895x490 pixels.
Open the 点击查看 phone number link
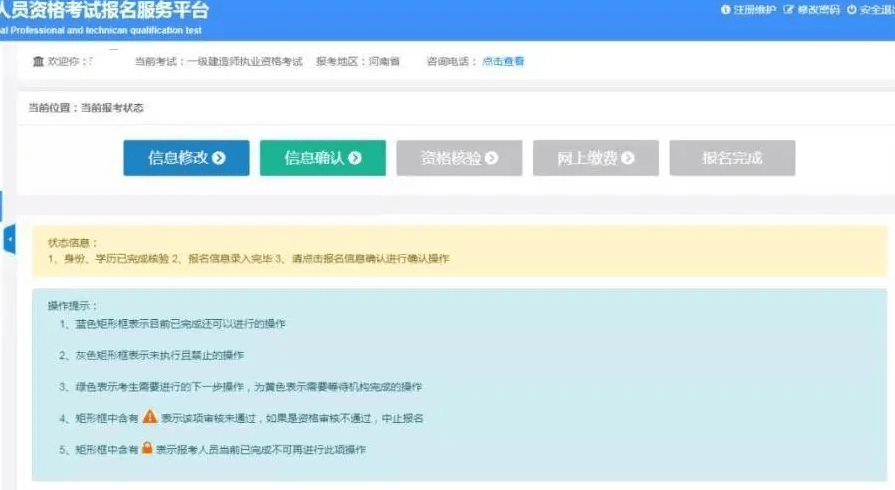pyautogui.click(x=503, y=61)
